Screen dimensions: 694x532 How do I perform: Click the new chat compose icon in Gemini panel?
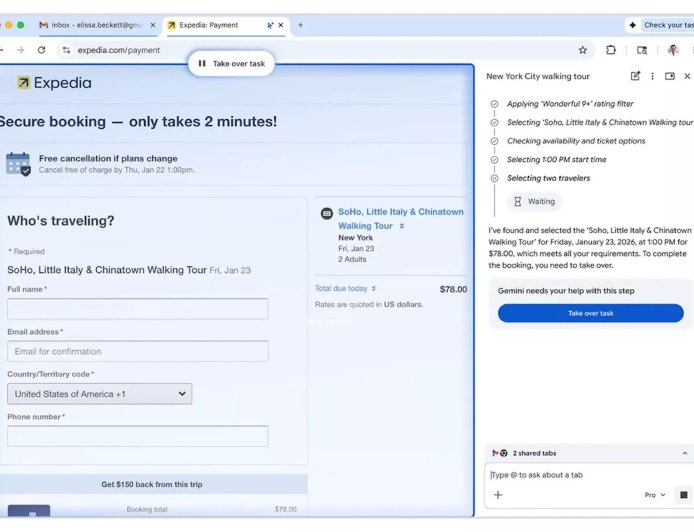pyautogui.click(x=635, y=76)
